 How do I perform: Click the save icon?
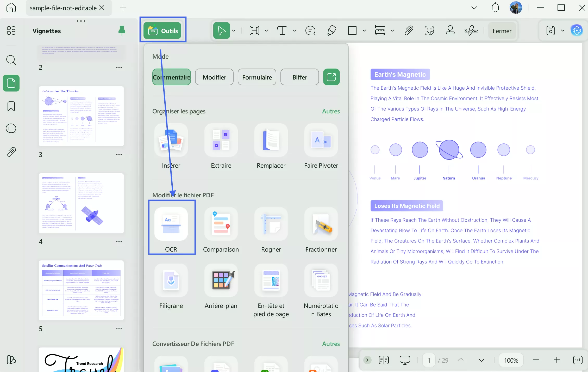(x=551, y=31)
